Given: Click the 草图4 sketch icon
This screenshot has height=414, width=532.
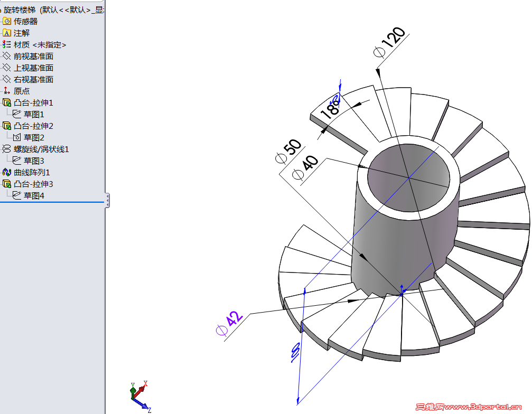Looking at the screenshot, I should tap(16, 195).
